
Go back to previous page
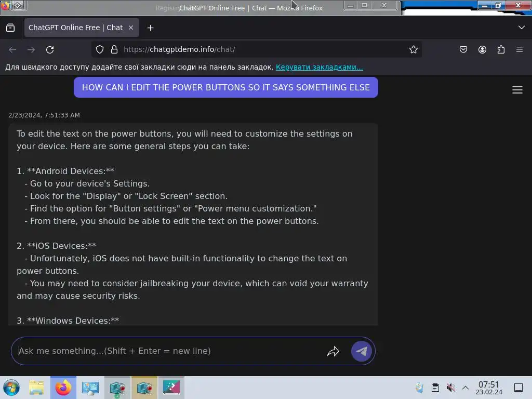tap(12, 49)
